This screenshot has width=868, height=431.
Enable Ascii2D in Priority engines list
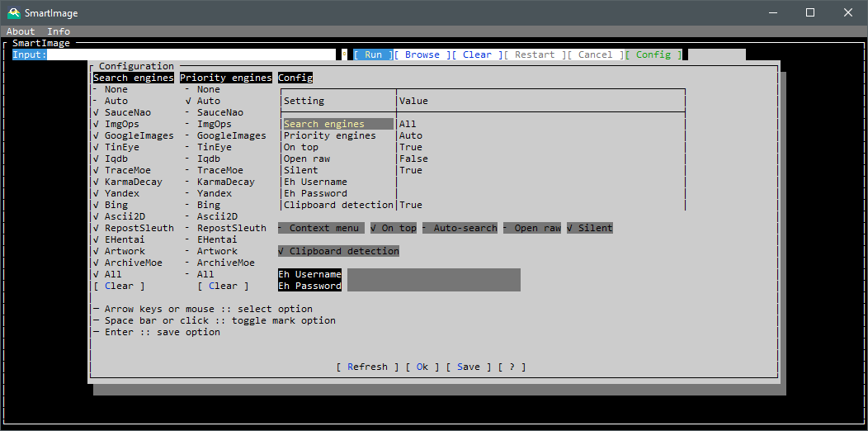(211, 216)
